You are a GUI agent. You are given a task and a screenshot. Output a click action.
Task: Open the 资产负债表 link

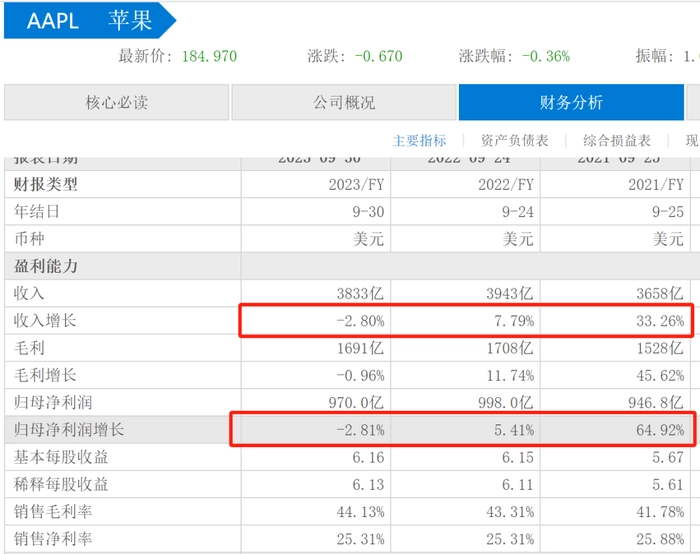(x=514, y=141)
